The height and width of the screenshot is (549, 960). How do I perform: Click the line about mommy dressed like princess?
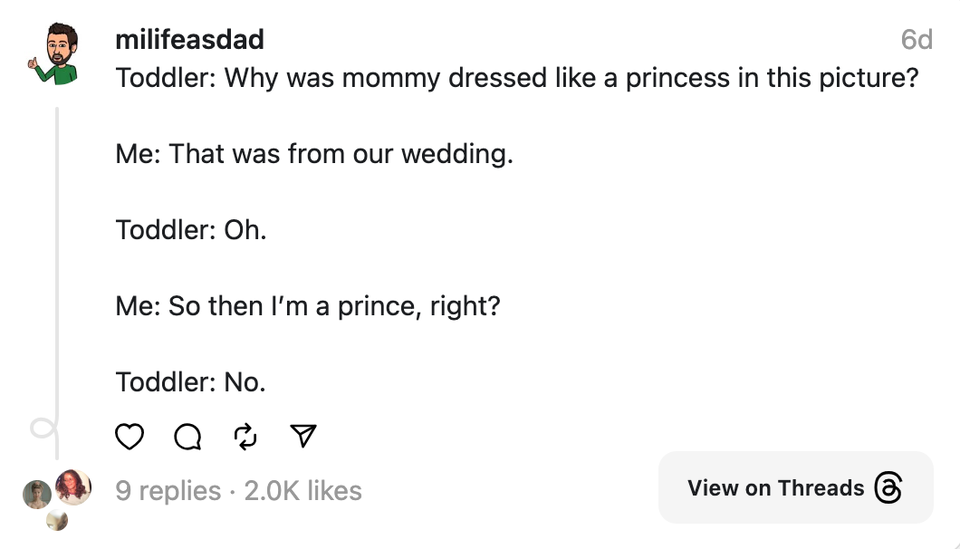coord(517,77)
